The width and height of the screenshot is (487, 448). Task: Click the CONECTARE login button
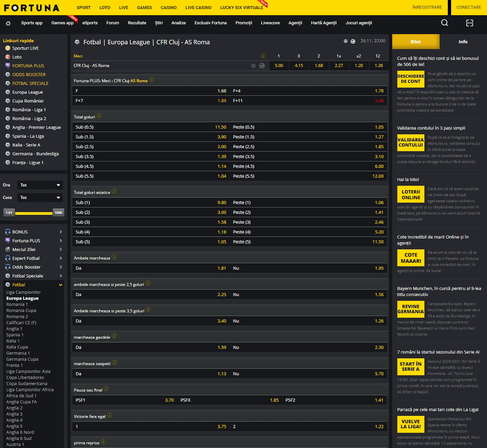468,7
